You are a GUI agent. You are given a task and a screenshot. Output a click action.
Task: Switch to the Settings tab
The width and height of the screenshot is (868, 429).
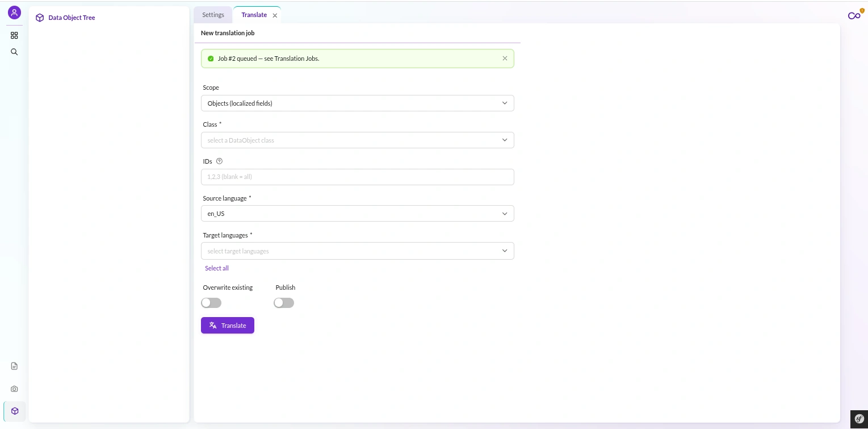coord(213,15)
